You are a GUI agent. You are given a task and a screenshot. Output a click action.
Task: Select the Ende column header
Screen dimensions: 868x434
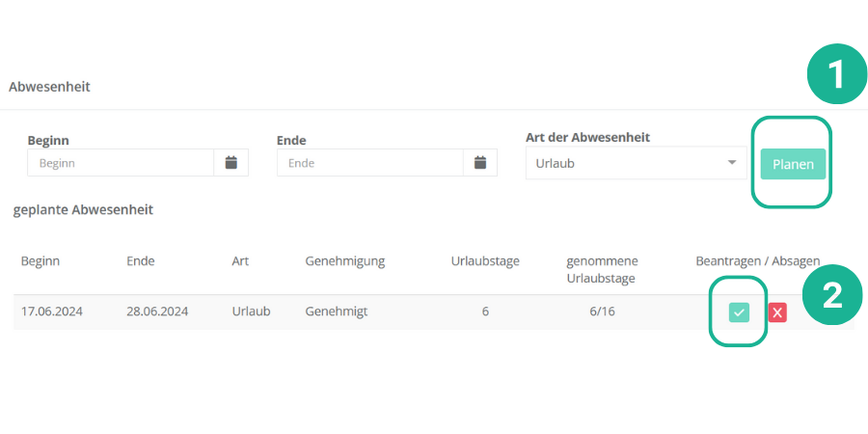pos(140,260)
